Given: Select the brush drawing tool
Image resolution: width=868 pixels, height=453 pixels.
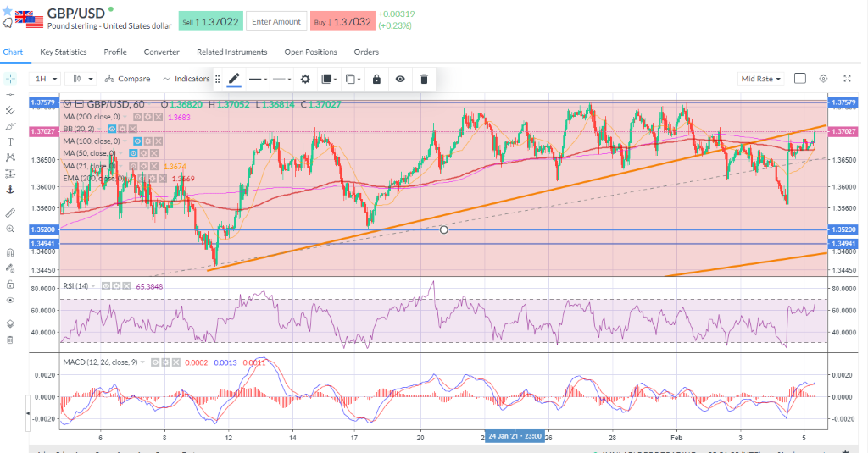Looking at the screenshot, I should pyautogui.click(x=10, y=126).
